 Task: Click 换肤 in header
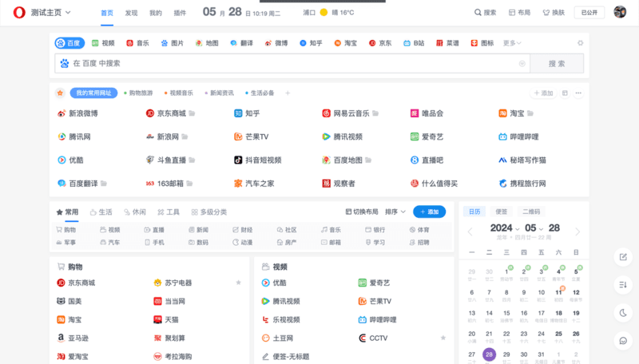(554, 13)
